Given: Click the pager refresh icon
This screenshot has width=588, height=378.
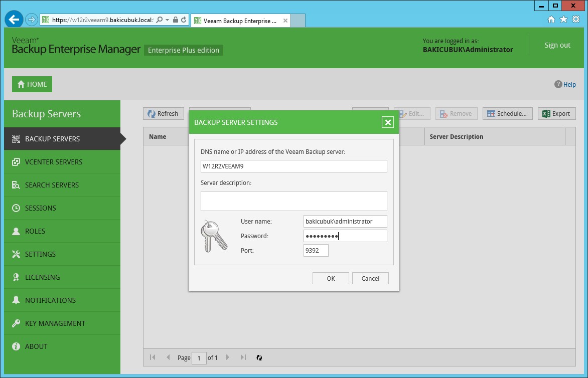Looking at the screenshot, I should (x=259, y=358).
